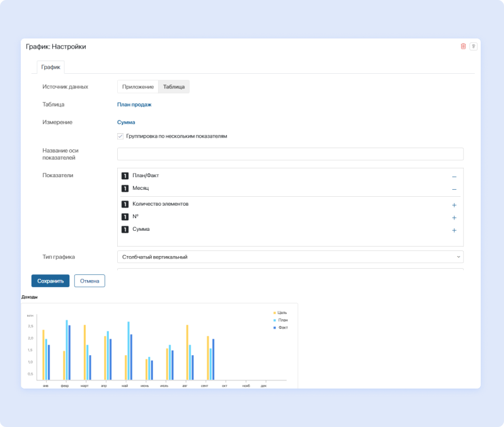Open the Сумма measurement selector
This screenshot has height=427, width=504.
126,122
